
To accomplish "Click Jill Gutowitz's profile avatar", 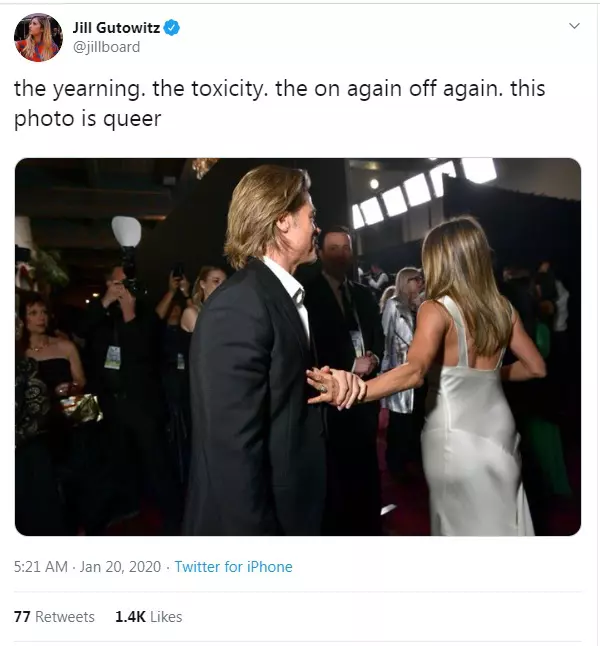I will (x=38, y=37).
